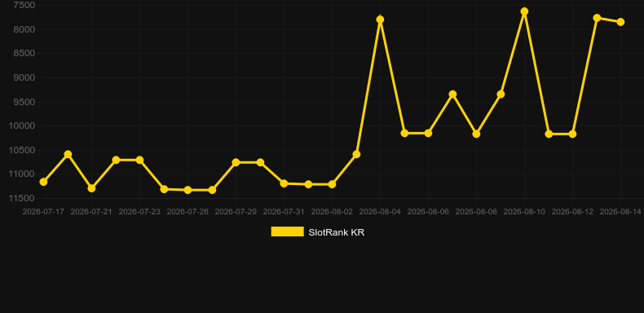Click the 2026-07-23 date axis label
This screenshot has height=313, width=644.
pos(139,212)
